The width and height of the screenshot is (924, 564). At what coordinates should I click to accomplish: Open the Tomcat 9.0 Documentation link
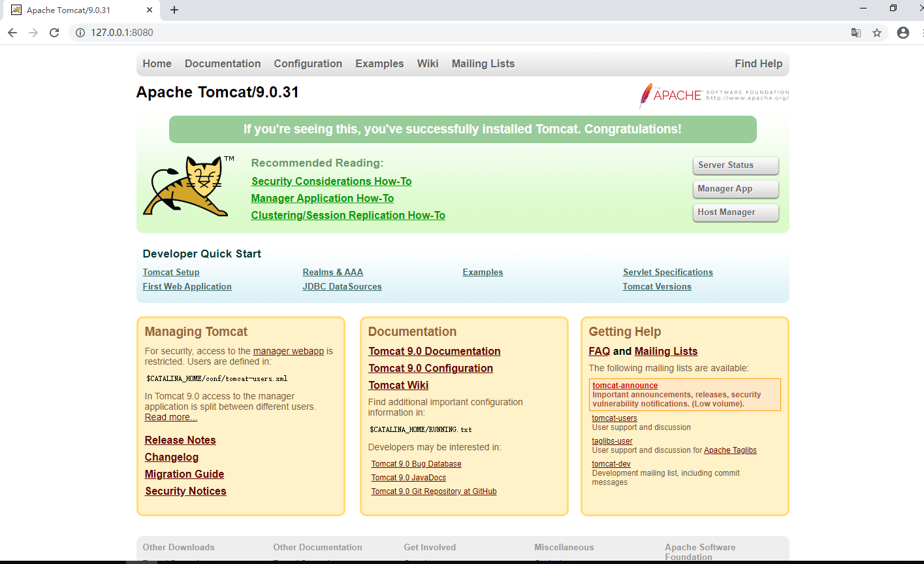(x=434, y=351)
